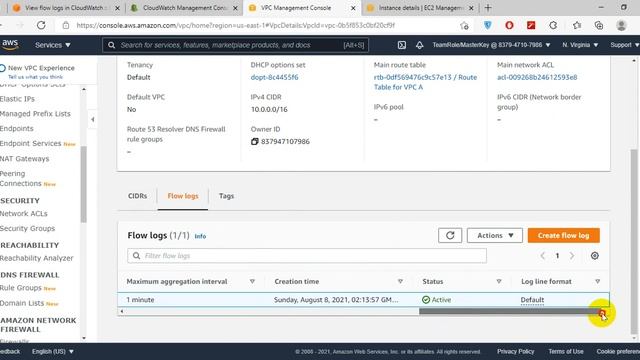Click Create flow log button
Viewport: 640px width, 360px height.
(x=563, y=236)
